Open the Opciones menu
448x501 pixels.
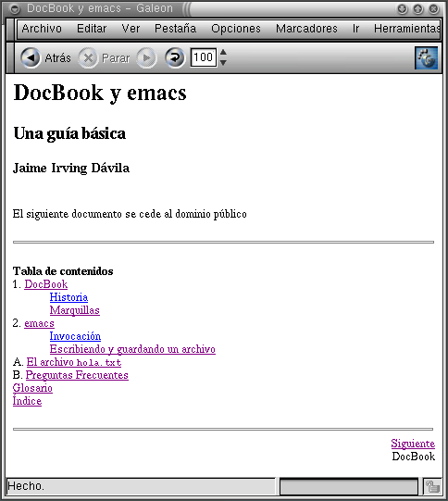236,29
